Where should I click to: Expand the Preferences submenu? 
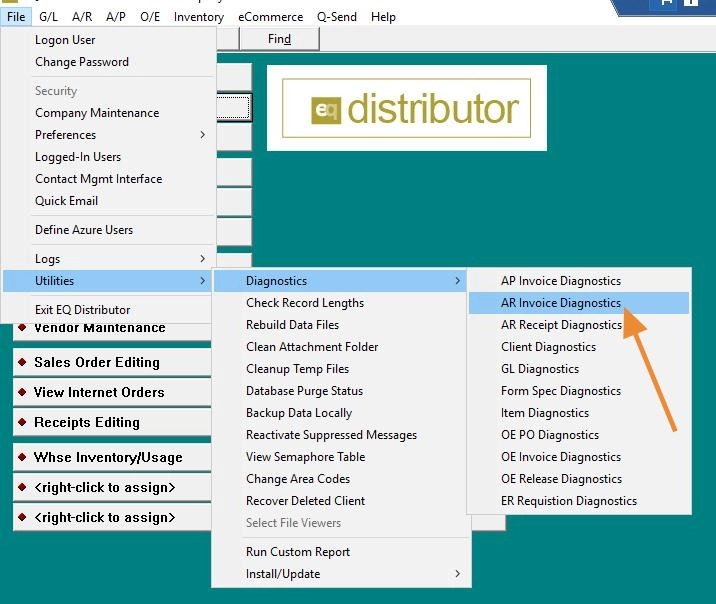109,135
